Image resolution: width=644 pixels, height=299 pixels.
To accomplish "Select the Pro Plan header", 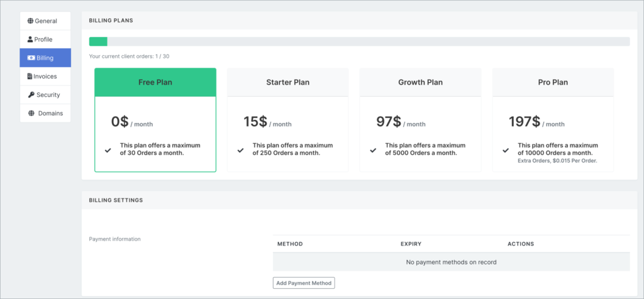I will point(552,82).
